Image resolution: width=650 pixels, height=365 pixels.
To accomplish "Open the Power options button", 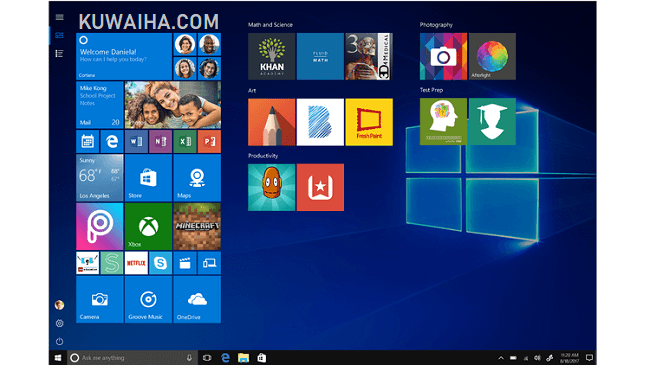I will tap(59, 341).
